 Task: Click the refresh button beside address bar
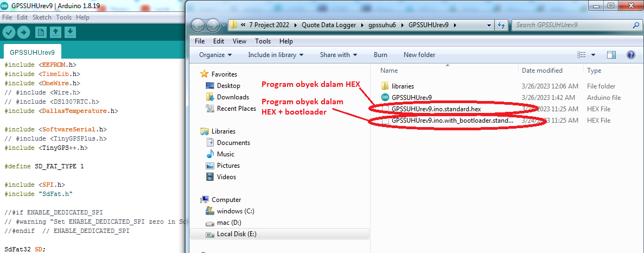coord(501,25)
